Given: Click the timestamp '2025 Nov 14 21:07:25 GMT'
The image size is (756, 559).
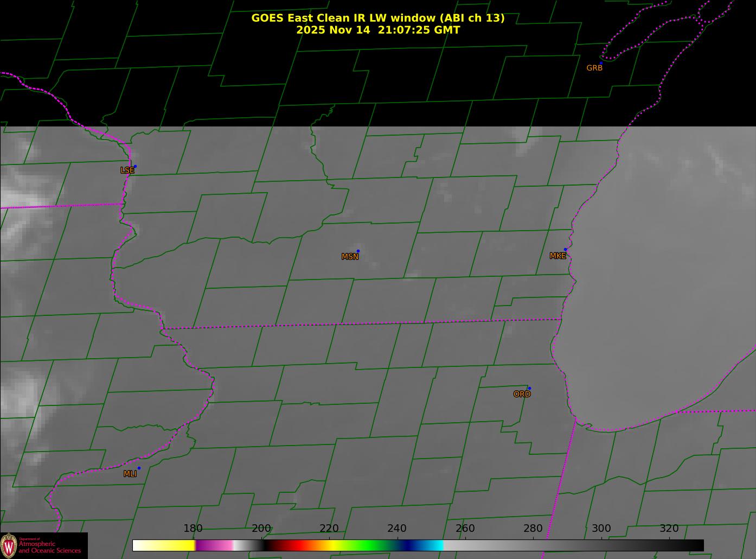Looking at the screenshot, I should click(377, 30).
